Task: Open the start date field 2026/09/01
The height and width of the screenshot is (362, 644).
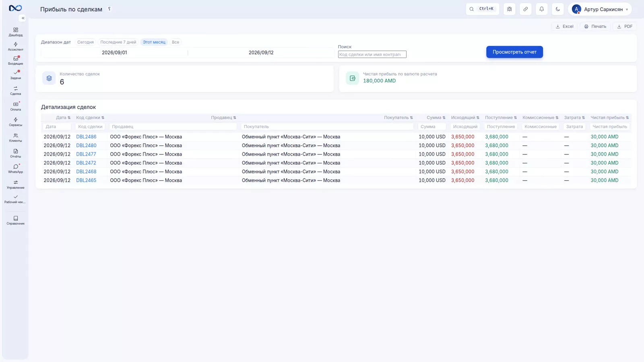Action: pos(114,53)
